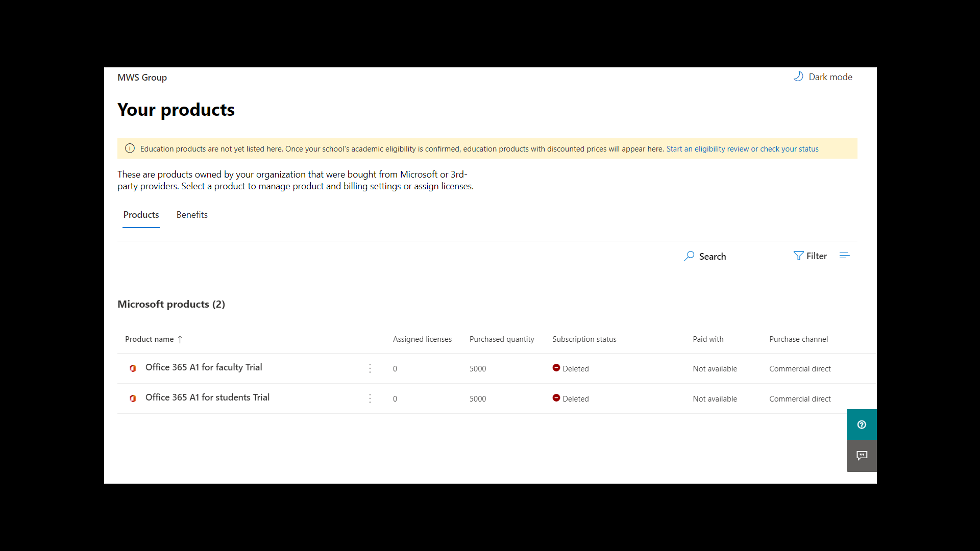Click Office icon for faculty Trial row
980x551 pixels.
click(133, 368)
